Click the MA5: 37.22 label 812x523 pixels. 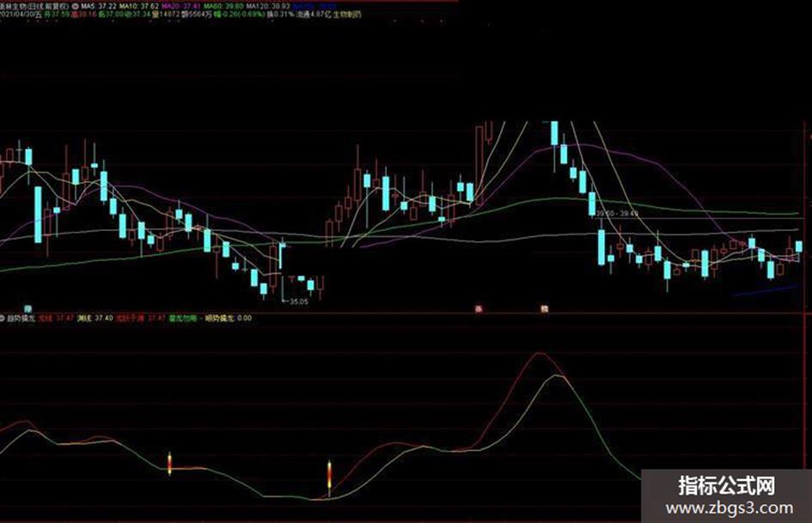click(99, 5)
